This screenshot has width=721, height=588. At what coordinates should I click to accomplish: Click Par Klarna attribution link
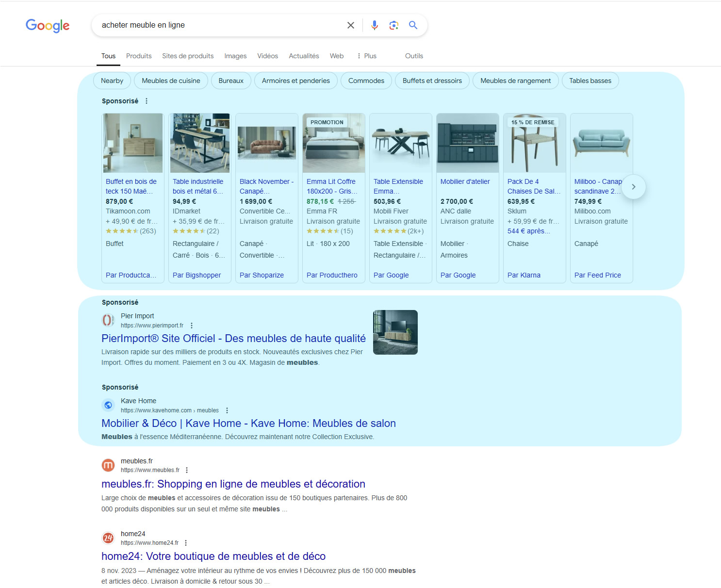[x=524, y=275]
